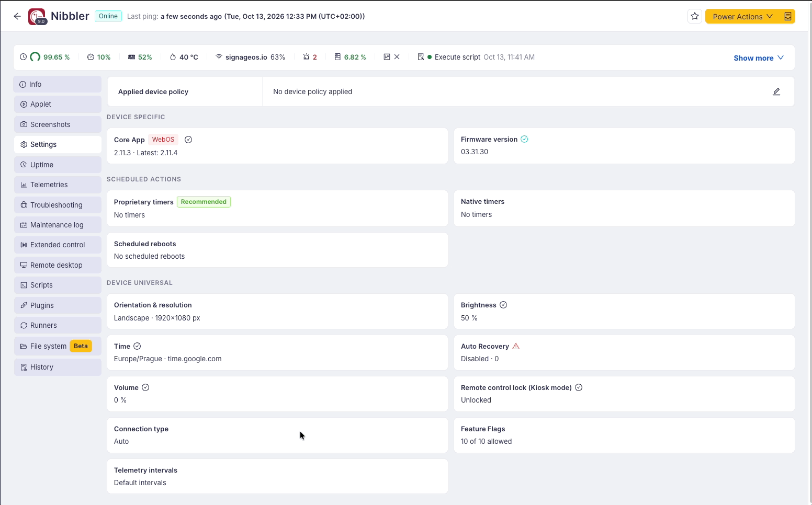Screen dimensions: 812x505
Task: Open the Core App WebOS card
Action: tap(277, 146)
